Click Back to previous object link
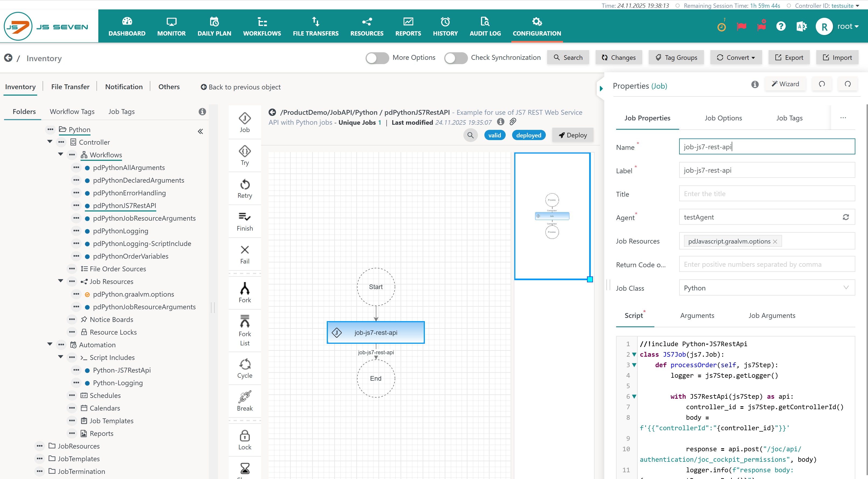Screen dimensions: 868x479 (241, 87)
